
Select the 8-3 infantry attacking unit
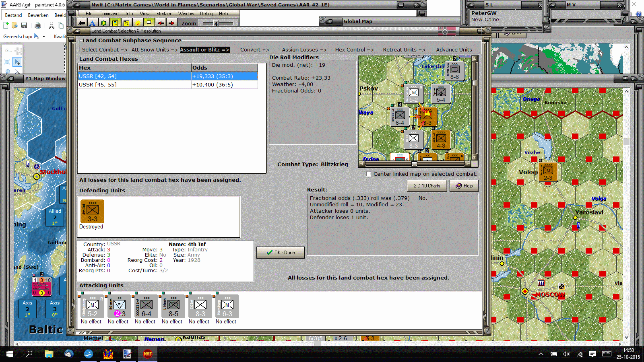[200, 306]
